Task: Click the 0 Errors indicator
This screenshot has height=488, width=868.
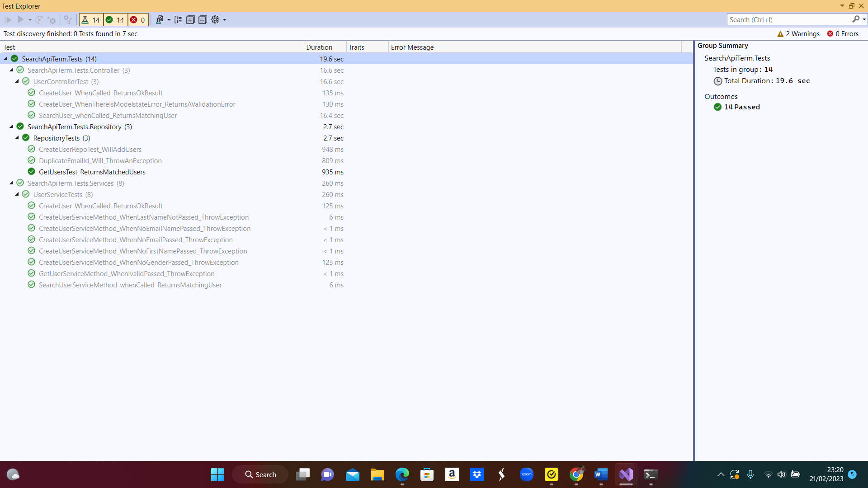Action: click(x=843, y=34)
